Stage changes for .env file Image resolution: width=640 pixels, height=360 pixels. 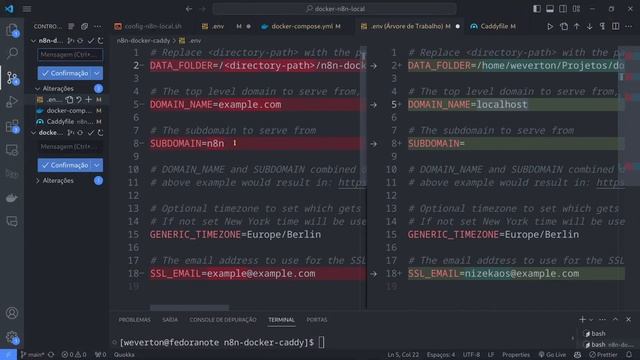89,100
